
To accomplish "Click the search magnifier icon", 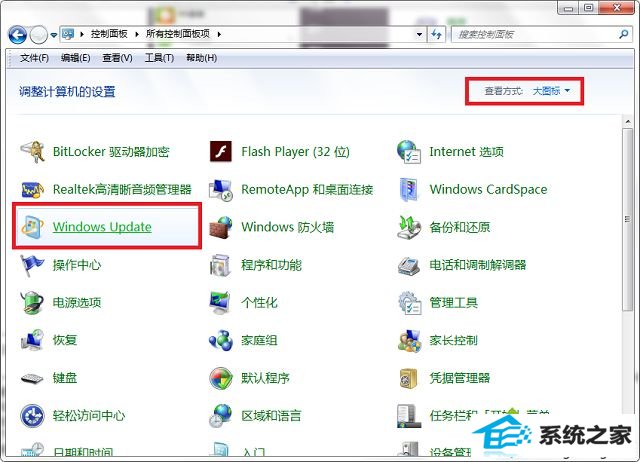I will pyautogui.click(x=623, y=34).
